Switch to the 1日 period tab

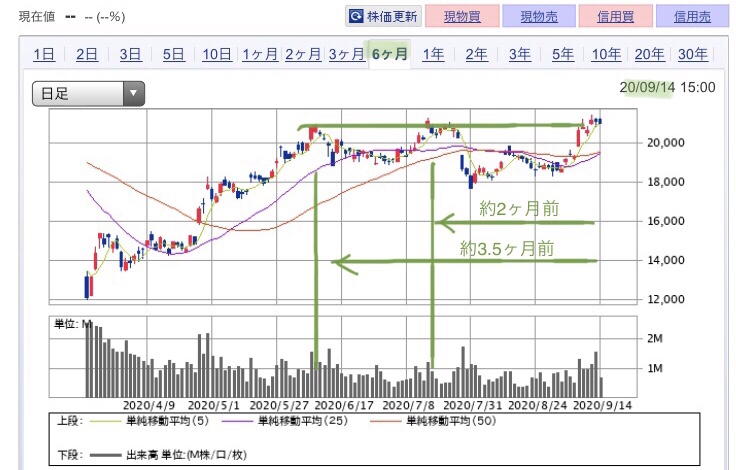coord(44,55)
